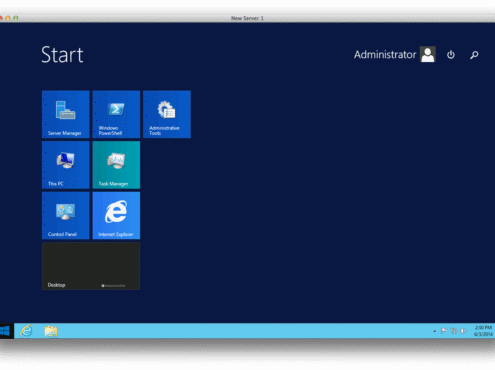Open the Control Panel tile
This screenshot has width=495, height=370.
pyautogui.click(x=66, y=215)
